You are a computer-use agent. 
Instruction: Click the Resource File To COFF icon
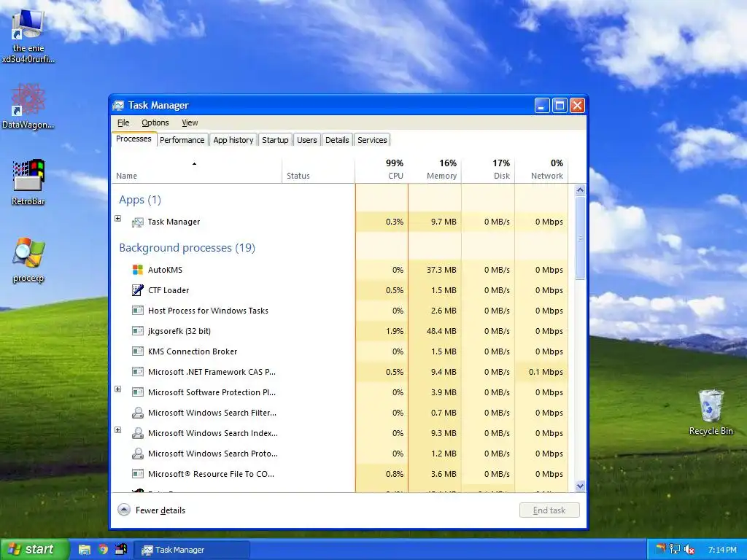138,474
